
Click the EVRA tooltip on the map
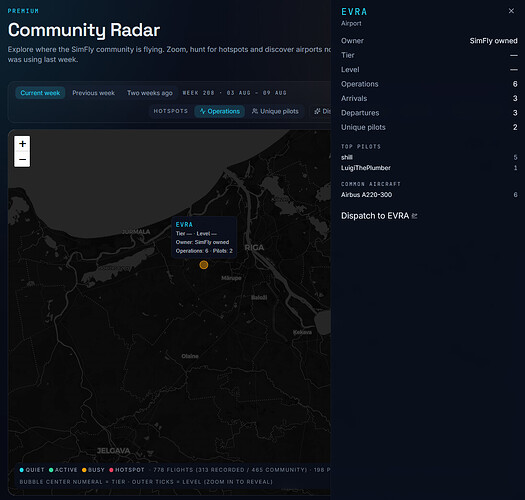pos(204,237)
